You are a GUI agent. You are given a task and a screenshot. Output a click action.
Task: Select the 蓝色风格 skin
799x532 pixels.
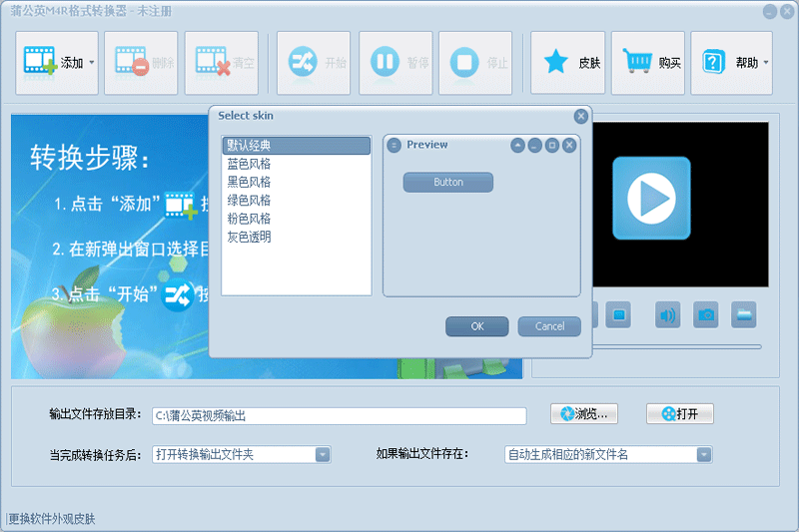click(296, 164)
